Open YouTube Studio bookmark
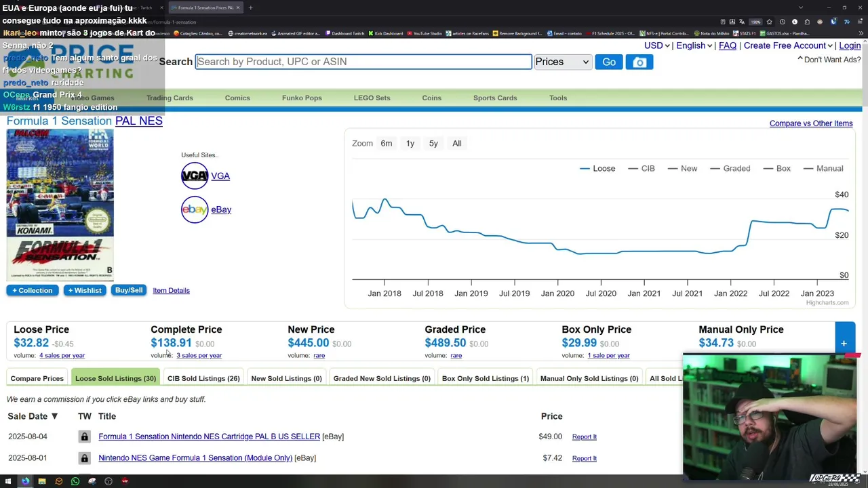 [424, 33]
